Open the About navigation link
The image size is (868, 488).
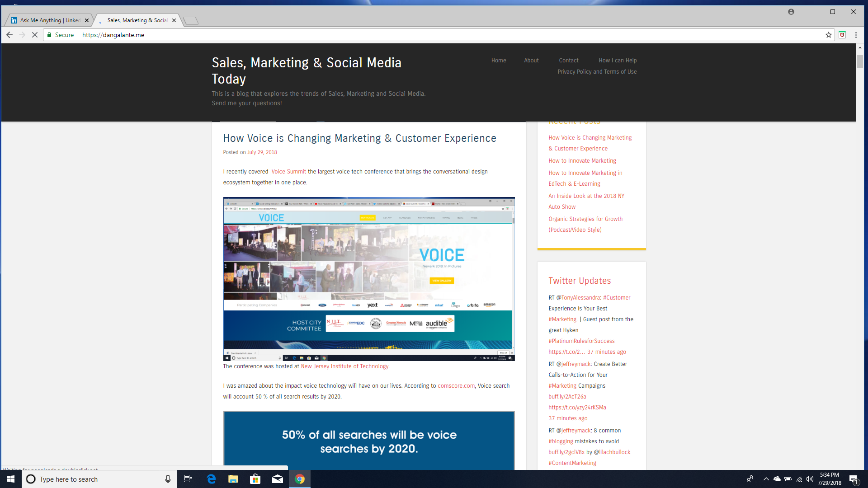tap(531, 61)
